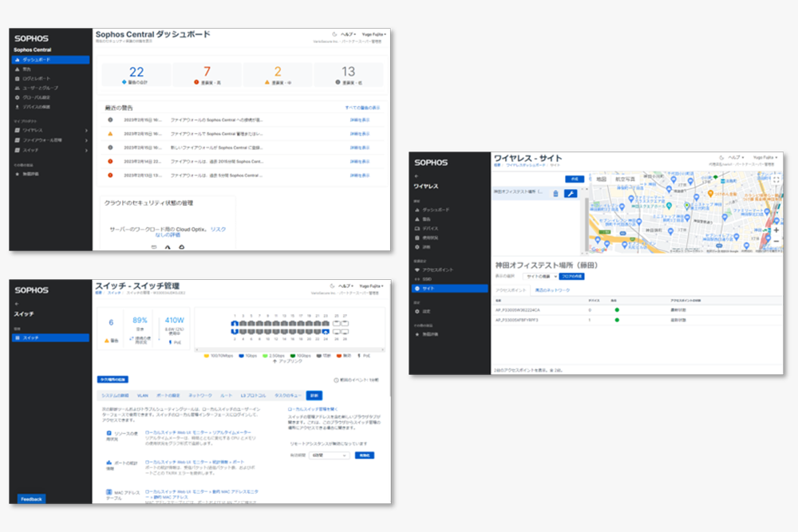Click the blue button beside the duration dropdown
Screen dimensions: 798x532
pyautogui.click(x=365, y=455)
